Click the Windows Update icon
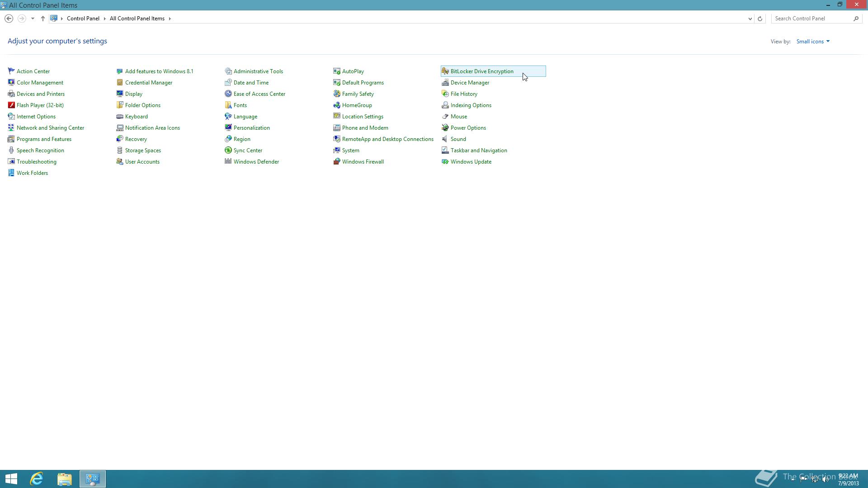The image size is (868, 488). [x=445, y=161]
